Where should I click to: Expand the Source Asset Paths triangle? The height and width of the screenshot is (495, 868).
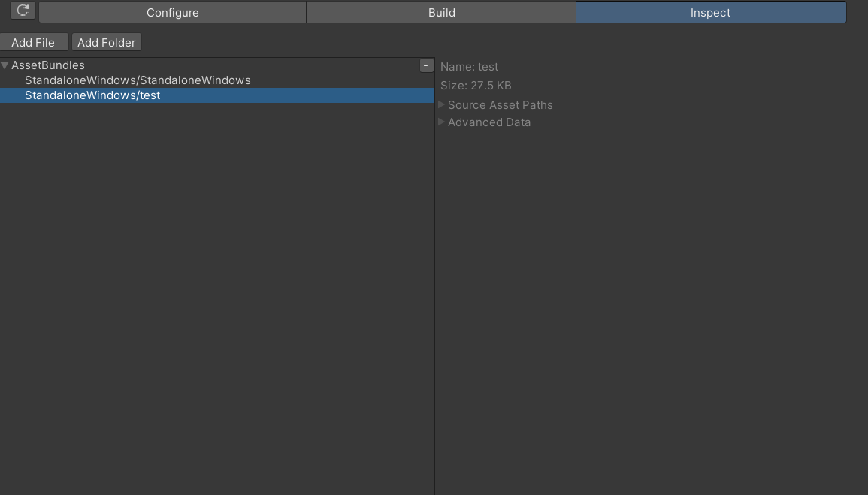(x=442, y=105)
